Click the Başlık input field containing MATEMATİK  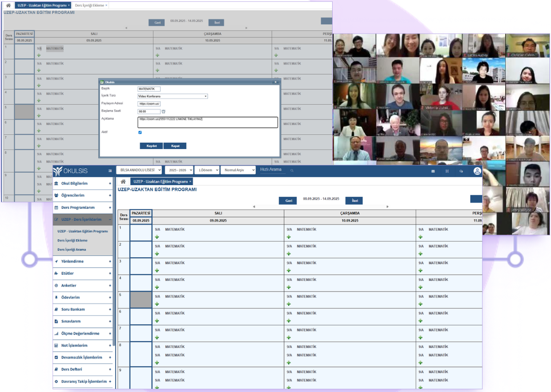[x=149, y=89]
